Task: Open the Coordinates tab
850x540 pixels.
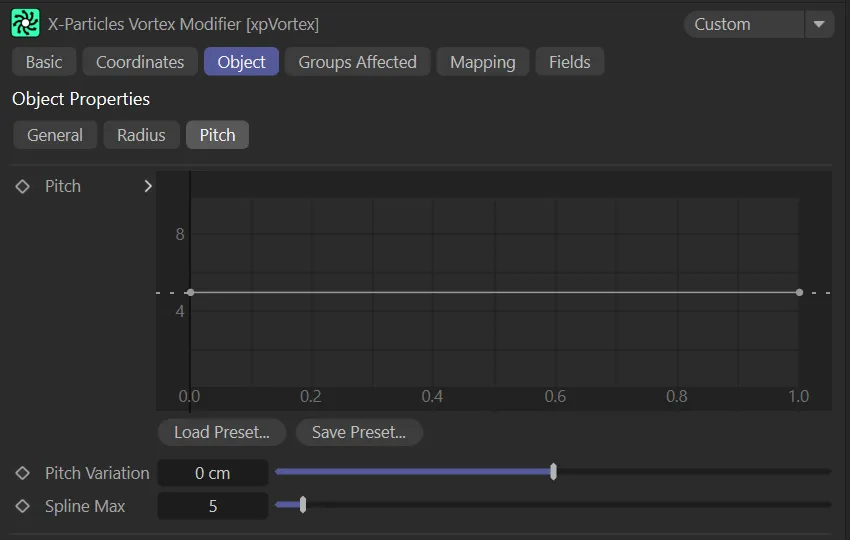Action: [140, 62]
